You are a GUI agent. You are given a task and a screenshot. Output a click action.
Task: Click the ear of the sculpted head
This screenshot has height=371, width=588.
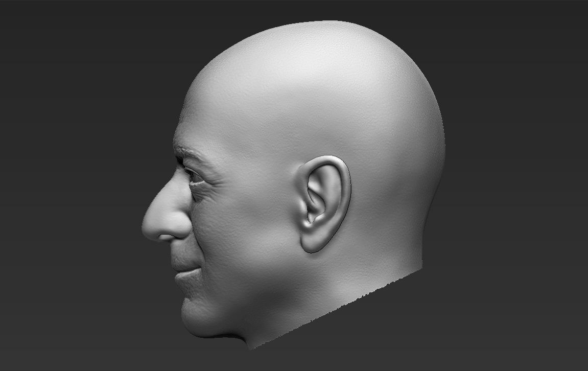[x=325, y=204]
